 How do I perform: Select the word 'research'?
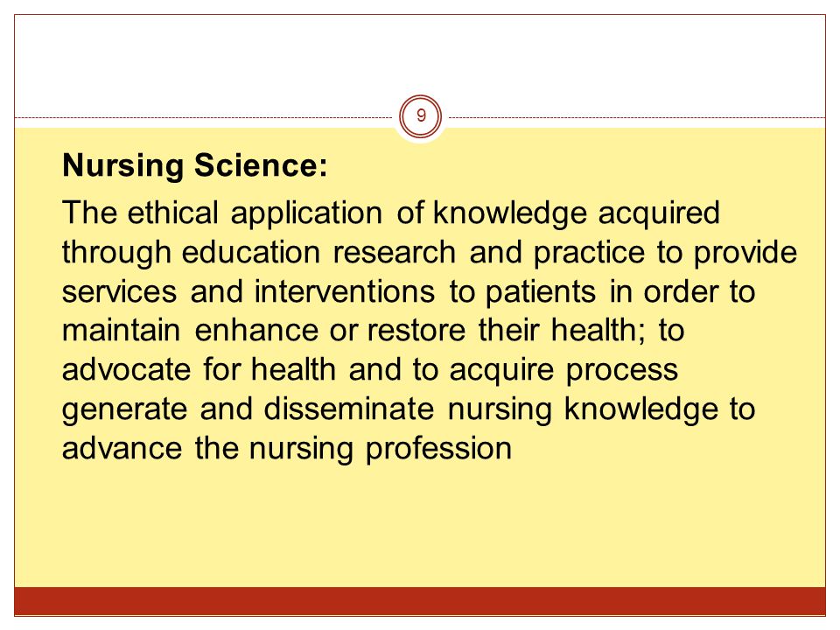click(x=395, y=252)
